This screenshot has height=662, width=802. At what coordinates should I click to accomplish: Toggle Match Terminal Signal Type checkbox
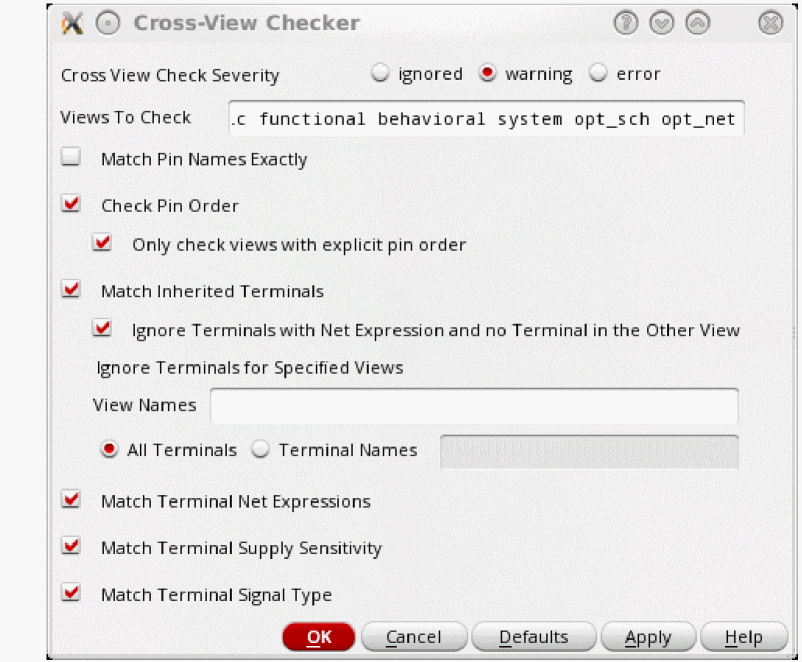click(71, 592)
